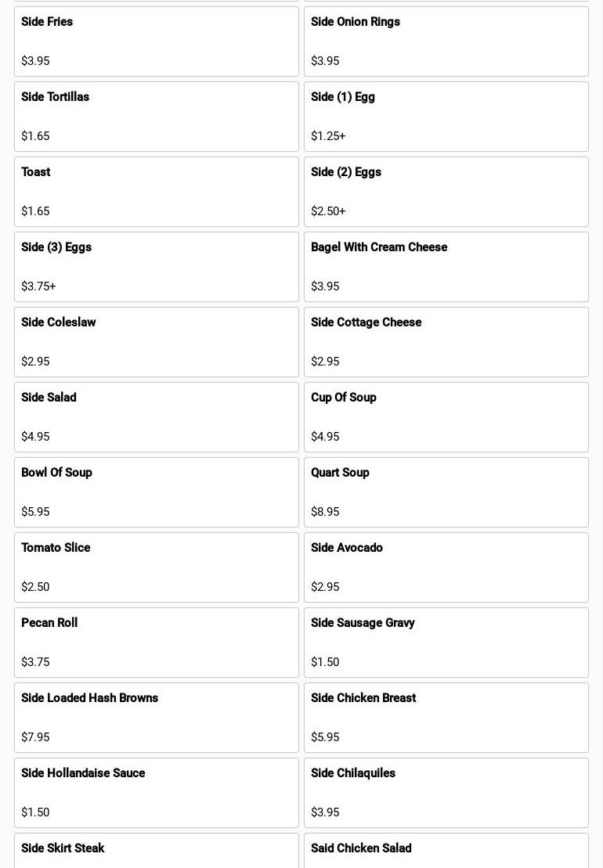Select the Side Chilaquiles item
Screen dimensions: 603x868
tap(446, 793)
